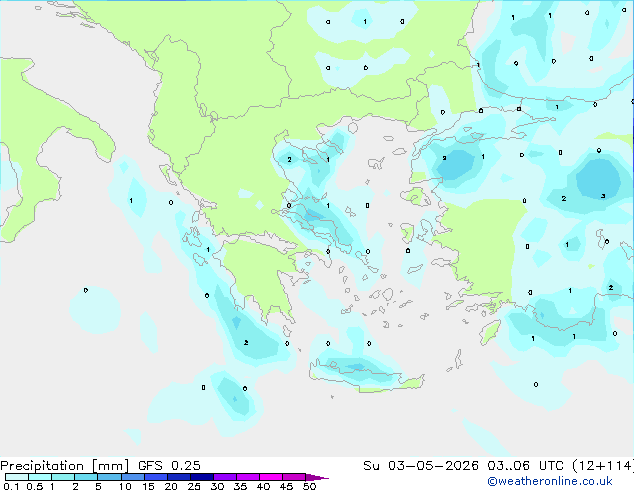Click the '03..06 UTC' time range text

(x=525, y=466)
